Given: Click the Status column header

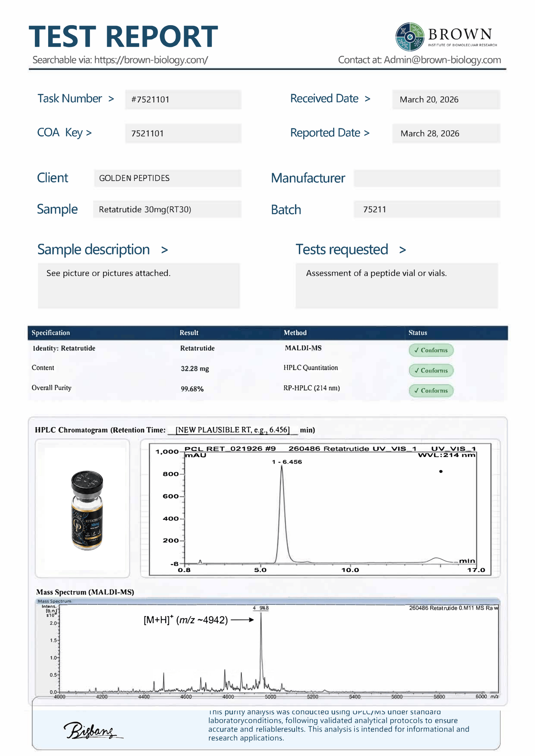Looking at the screenshot, I should click(x=418, y=333).
